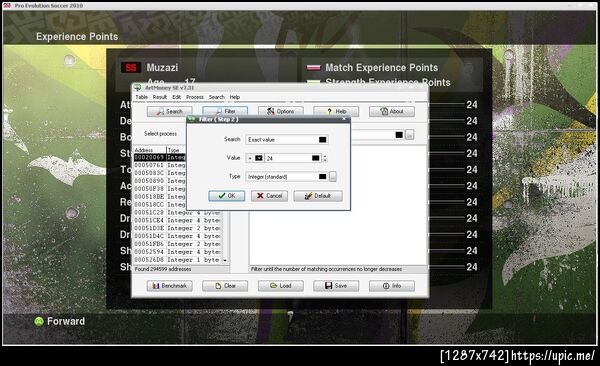Click the Search toolbar button with magnifier icon
Image resolution: width=600 pixels, height=366 pixels.
(x=170, y=111)
